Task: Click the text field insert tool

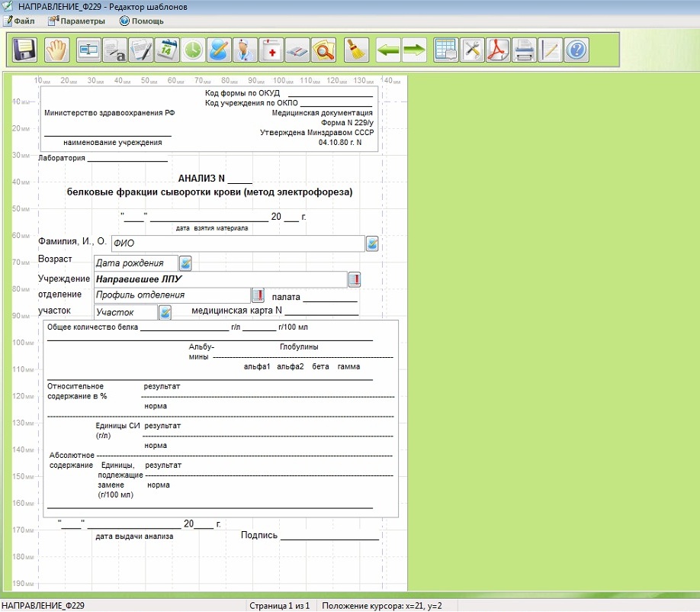Action: click(x=88, y=50)
